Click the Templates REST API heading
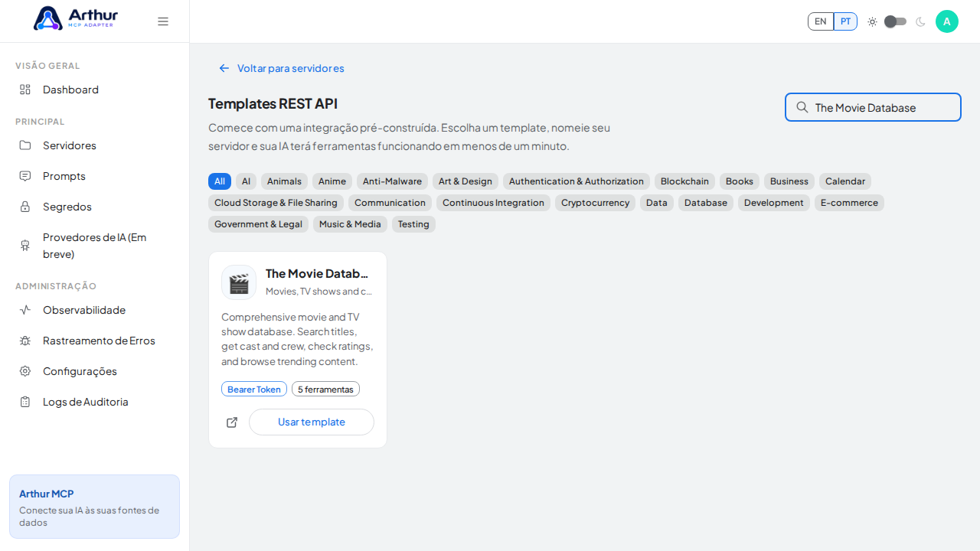Image resolution: width=980 pixels, height=551 pixels. (x=273, y=103)
